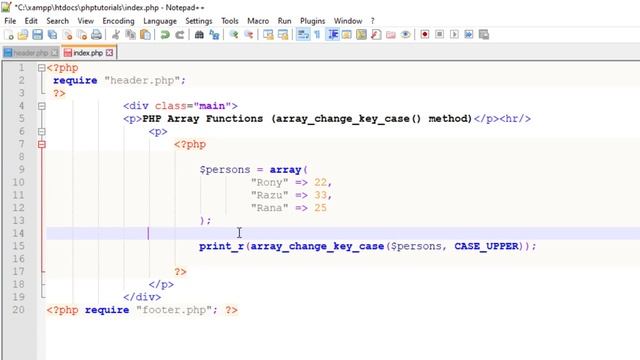
Task: Click the Paste clipboard icon
Action: click(145, 35)
